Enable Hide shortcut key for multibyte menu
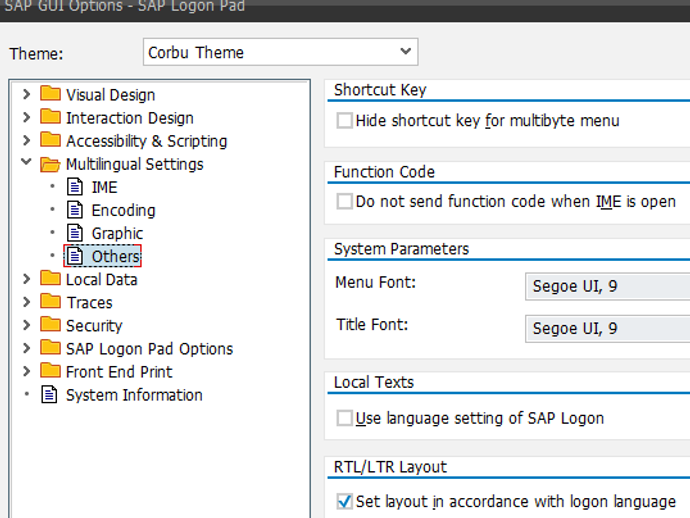 (345, 121)
